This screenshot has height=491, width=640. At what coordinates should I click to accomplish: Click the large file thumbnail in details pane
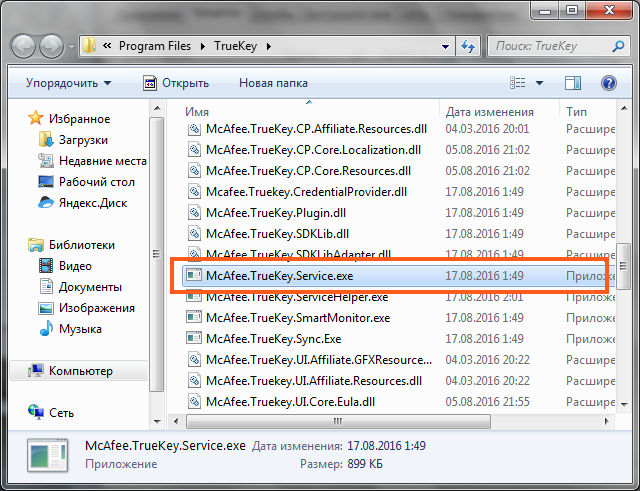pyautogui.click(x=48, y=455)
